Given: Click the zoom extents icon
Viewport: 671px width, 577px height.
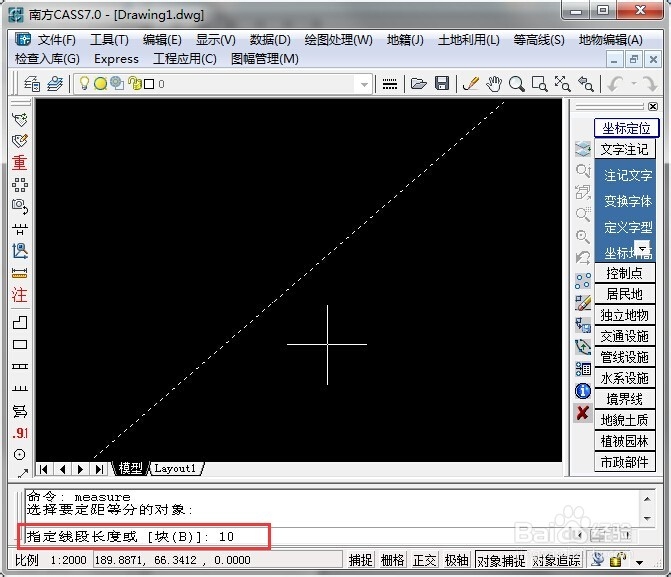Looking at the screenshot, I should tap(562, 84).
